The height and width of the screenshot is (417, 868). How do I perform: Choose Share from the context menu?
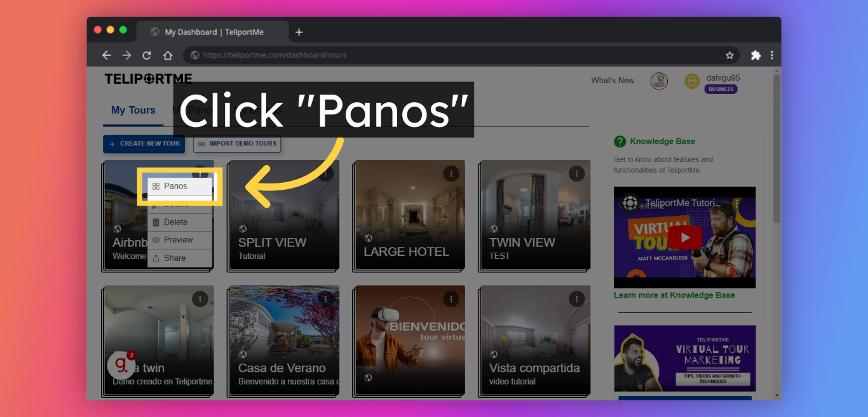coord(180,258)
